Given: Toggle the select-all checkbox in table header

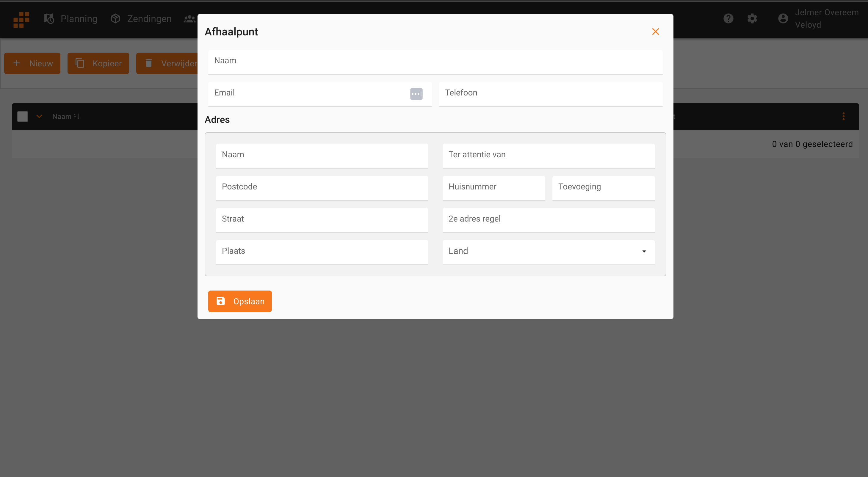Looking at the screenshot, I should pyautogui.click(x=23, y=117).
